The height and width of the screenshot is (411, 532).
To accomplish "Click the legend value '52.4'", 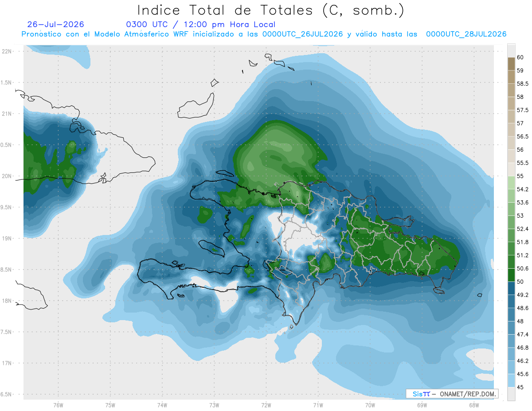I will [x=523, y=229].
